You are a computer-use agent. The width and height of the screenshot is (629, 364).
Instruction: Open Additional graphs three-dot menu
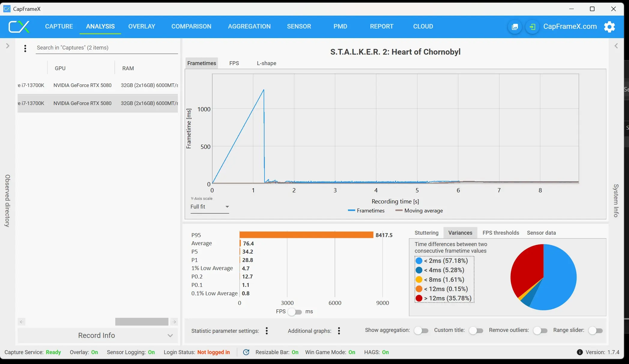tap(339, 331)
